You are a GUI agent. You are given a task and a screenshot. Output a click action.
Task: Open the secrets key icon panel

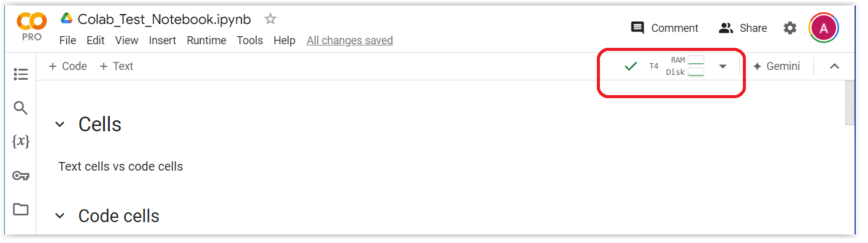[21, 176]
